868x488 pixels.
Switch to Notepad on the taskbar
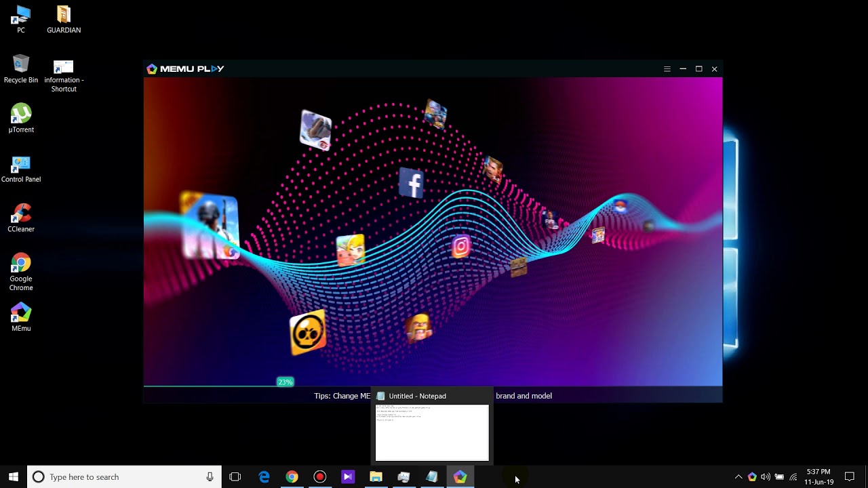pos(432,477)
